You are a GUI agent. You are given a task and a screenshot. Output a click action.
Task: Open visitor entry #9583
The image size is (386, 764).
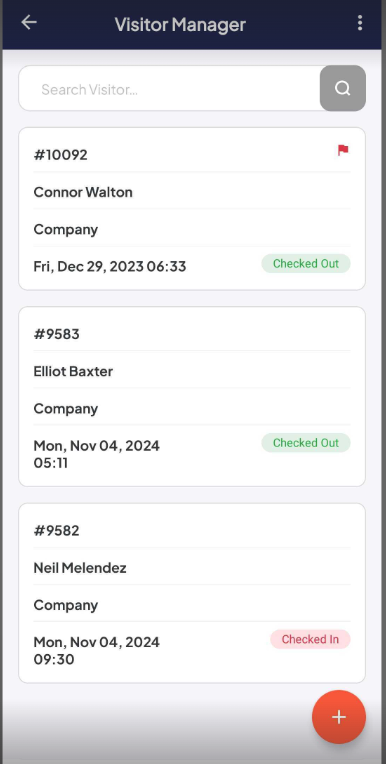192,396
